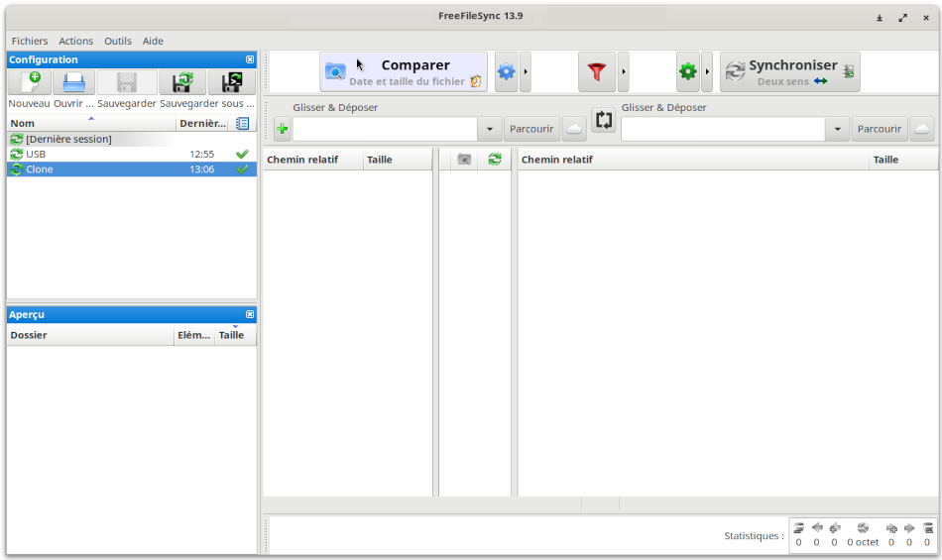Image resolution: width=942 pixels, height=560 pixels.
Task: Open Actions menu
Action: 75,41
